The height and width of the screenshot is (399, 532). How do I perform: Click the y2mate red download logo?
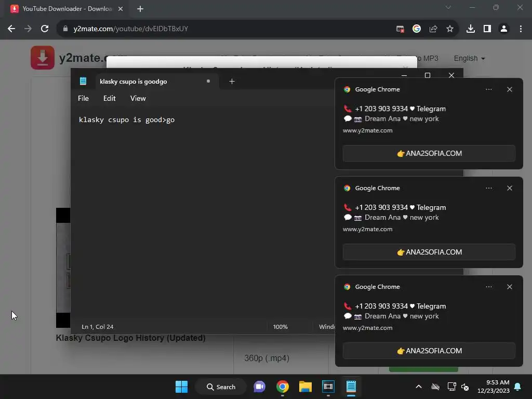[43, 58]
